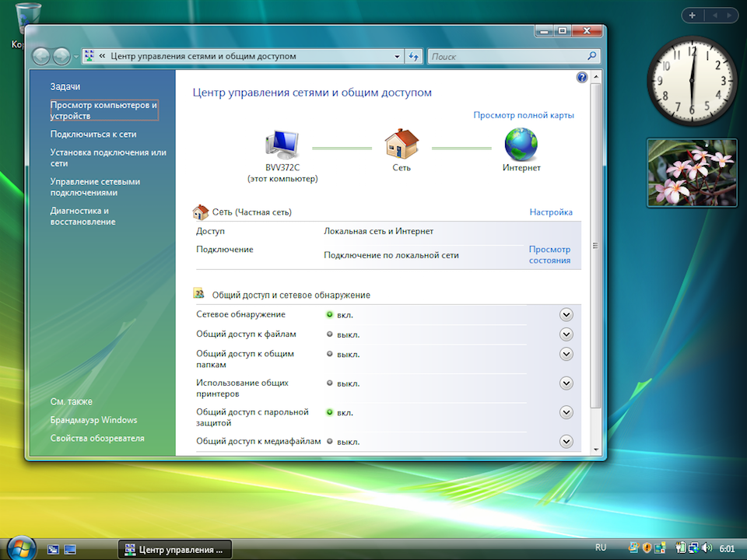Click the vertical scrollbar thumb
The height and width of the screenshot is (560, 747).
[x=595, y=246]
